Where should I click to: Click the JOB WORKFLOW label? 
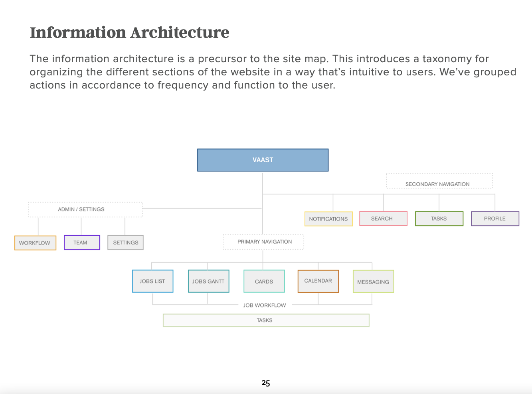coord(265,305)
